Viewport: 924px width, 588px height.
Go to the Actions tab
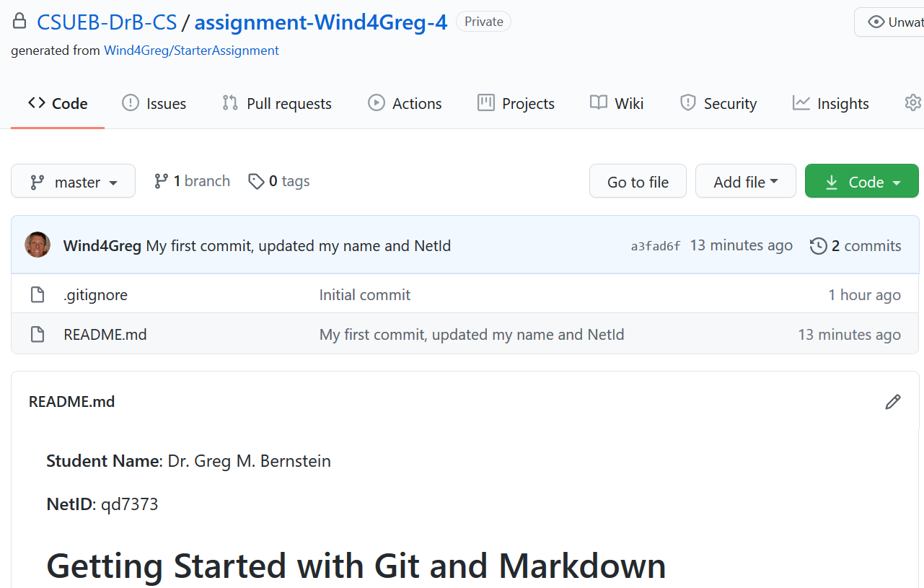[405, 104]
